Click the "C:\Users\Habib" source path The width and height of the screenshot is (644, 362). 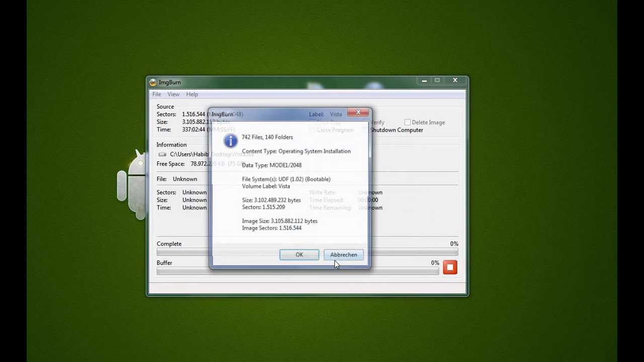tap(189, 154)
